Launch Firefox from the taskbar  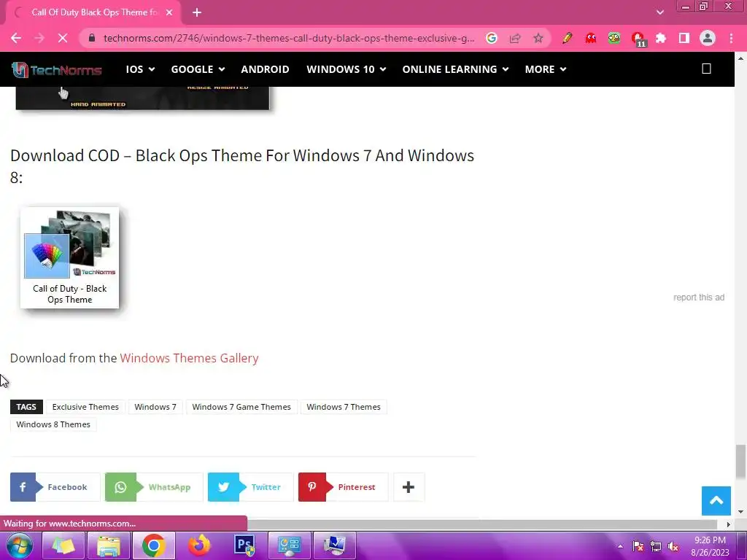coord(199,545)
